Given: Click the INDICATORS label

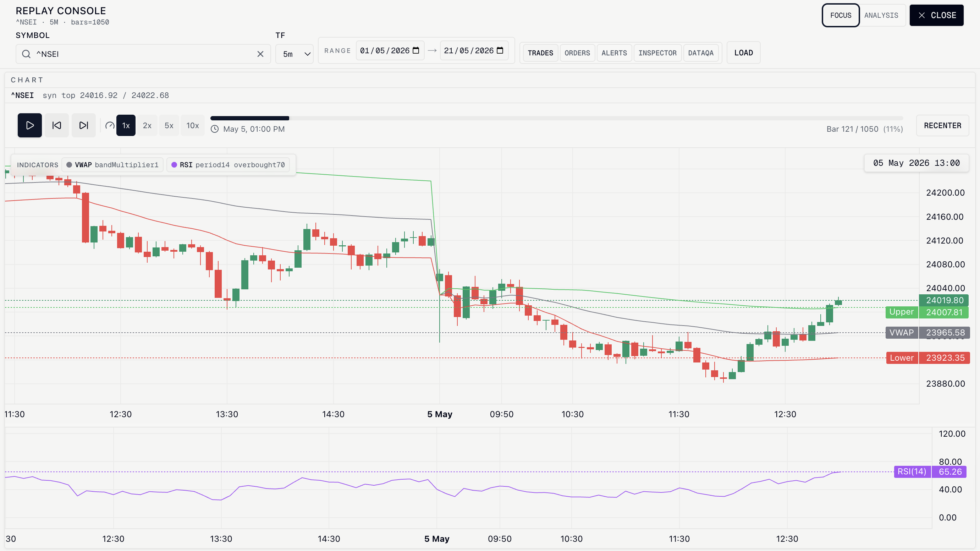Looking at the screenshot, I should click(37, 165).
